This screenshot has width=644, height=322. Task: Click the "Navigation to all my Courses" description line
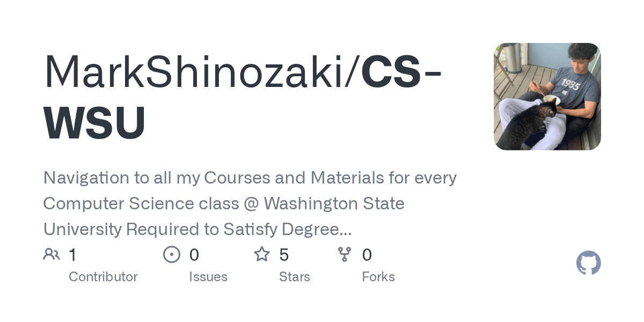(250, 178)
